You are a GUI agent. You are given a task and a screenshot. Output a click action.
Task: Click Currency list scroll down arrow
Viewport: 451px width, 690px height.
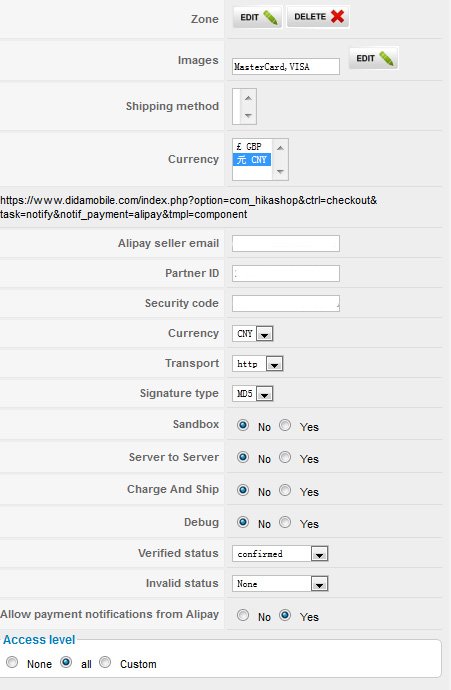pos(280,172)
